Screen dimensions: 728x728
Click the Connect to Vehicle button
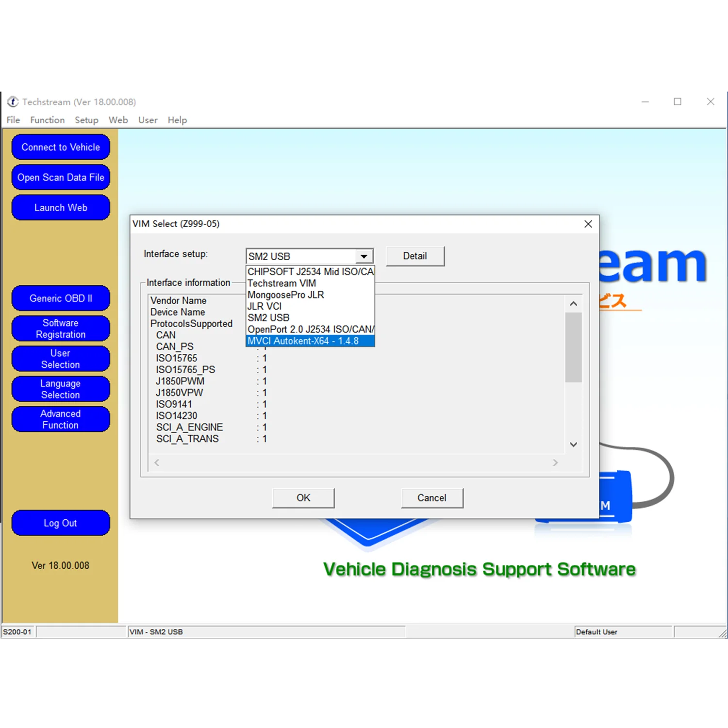pos(61,147)
